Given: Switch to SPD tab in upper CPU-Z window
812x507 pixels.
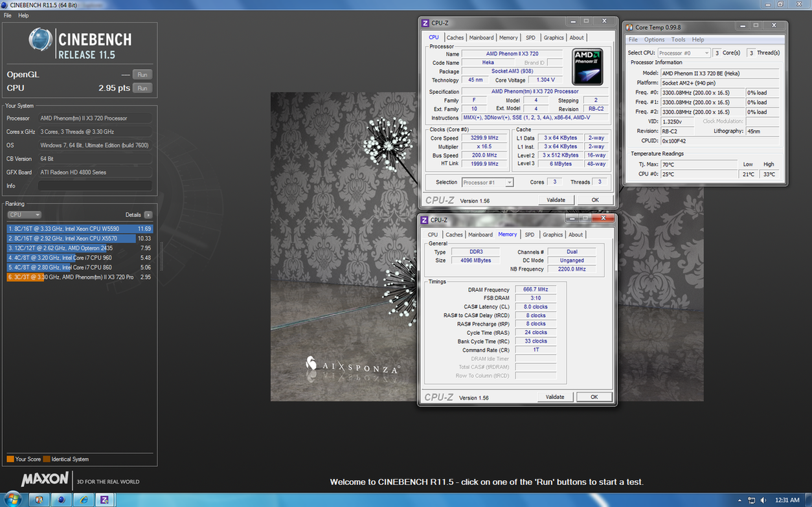Looking at the screenshot, I should click(x=530, y=38).
